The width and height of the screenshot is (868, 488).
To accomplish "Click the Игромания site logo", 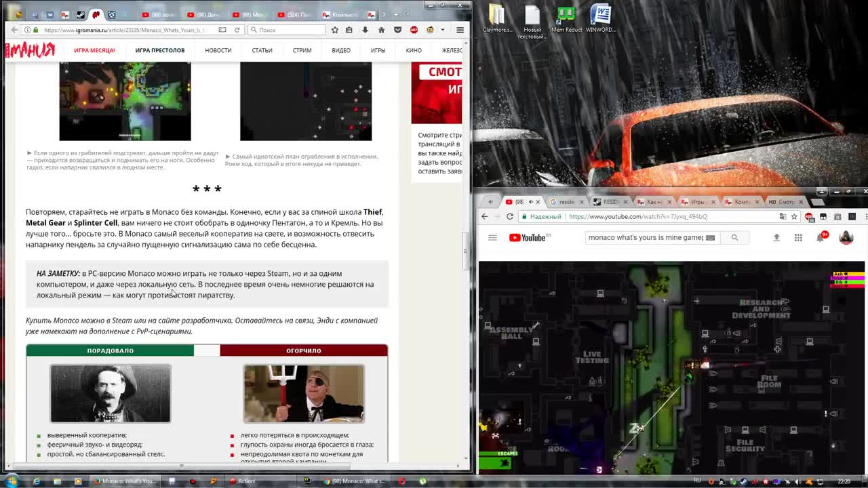I will pyautogui.click(x=30, y=50).
